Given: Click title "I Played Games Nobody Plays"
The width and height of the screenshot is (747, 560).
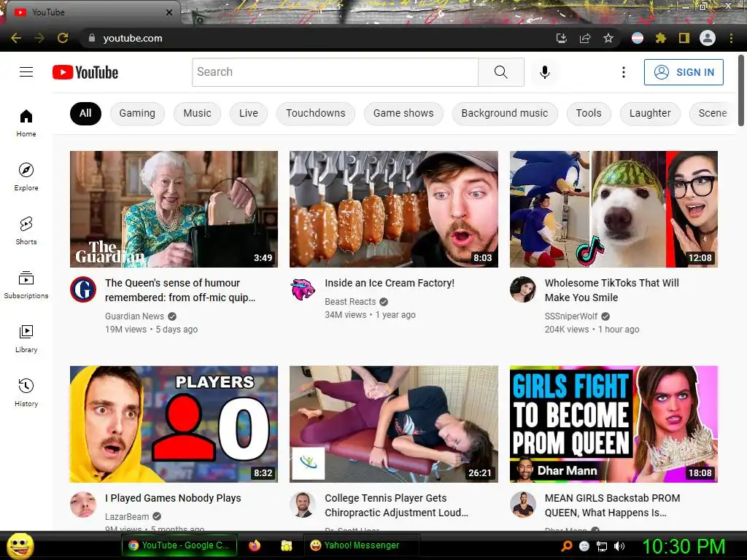Looking at the screenshot, I should (173, 498).
